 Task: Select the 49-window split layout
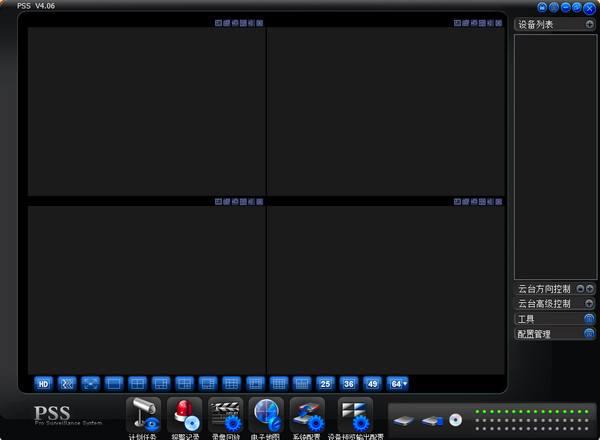click(372, 383)
